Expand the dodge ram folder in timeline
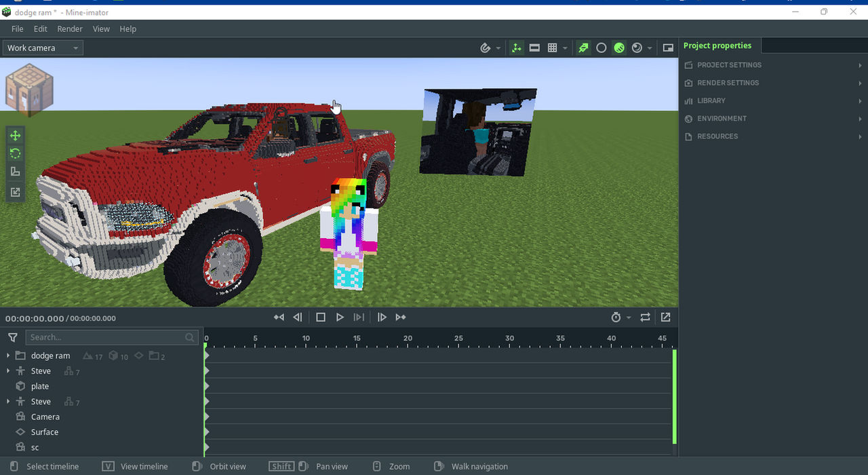Screen dimensions: 868x475 [8, 356]
